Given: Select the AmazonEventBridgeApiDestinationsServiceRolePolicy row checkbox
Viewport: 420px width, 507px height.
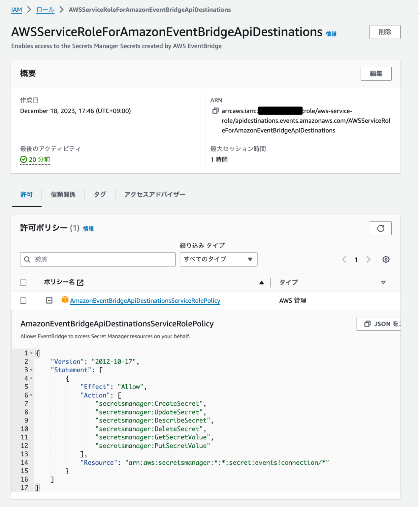Looking at the screenshot, I should [23, 300].
